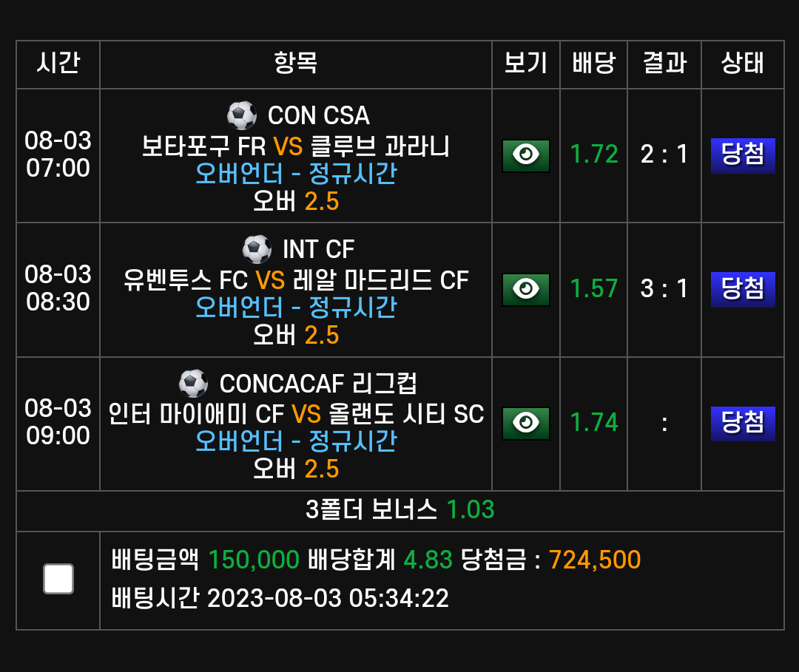Screen dimensions: 799x672
Task: Tick the white bet slip checkbox
Action: pos(58,579)
